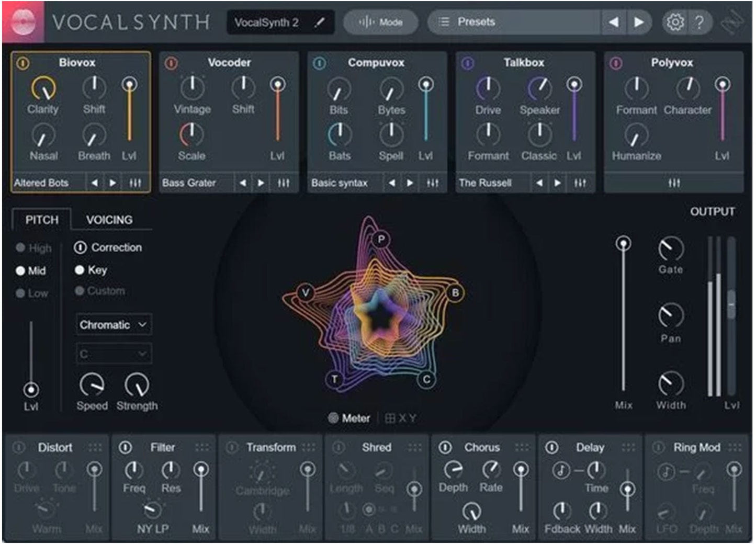Image resolution: width=756 pixels, height=544 pixels.
Task: Click the P node in the visualizer
Action: click(x=381, y=240)
